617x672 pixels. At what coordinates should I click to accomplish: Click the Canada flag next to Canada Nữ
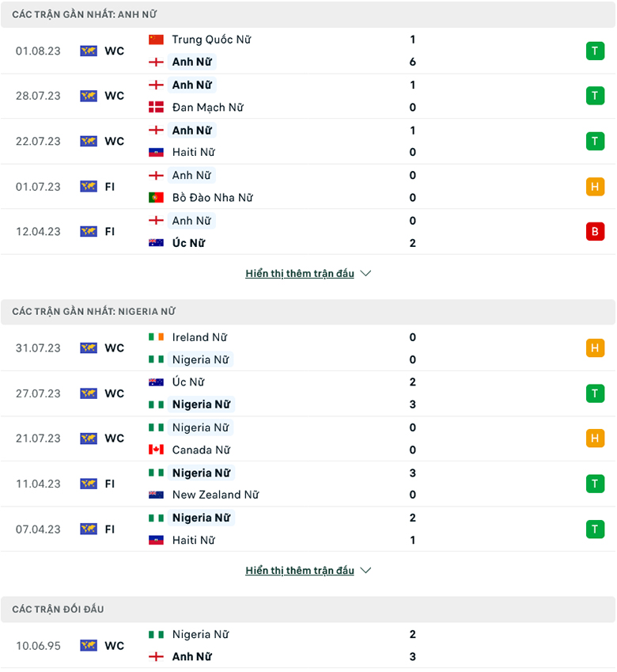(156, 450)
